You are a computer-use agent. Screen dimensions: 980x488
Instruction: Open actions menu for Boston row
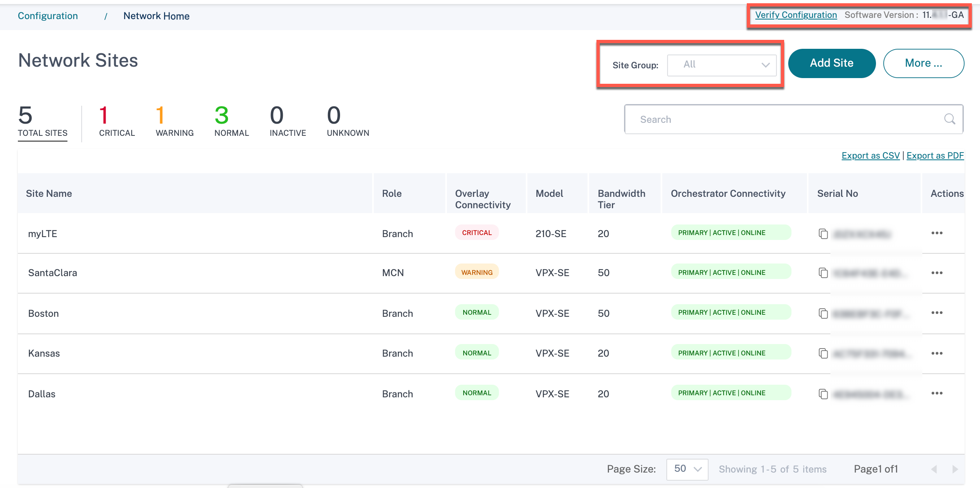(x=937, y=313)
